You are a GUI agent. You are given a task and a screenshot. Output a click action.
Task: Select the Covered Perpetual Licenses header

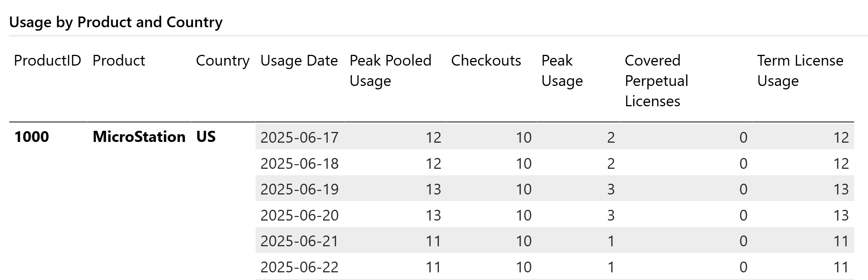pyautogui.click(x=656, y=81)
